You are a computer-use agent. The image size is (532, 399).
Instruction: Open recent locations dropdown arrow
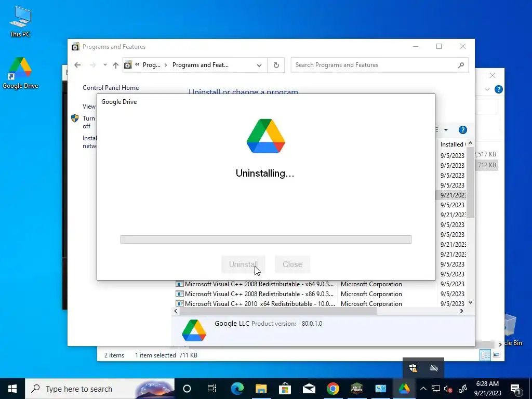point(105,65)
